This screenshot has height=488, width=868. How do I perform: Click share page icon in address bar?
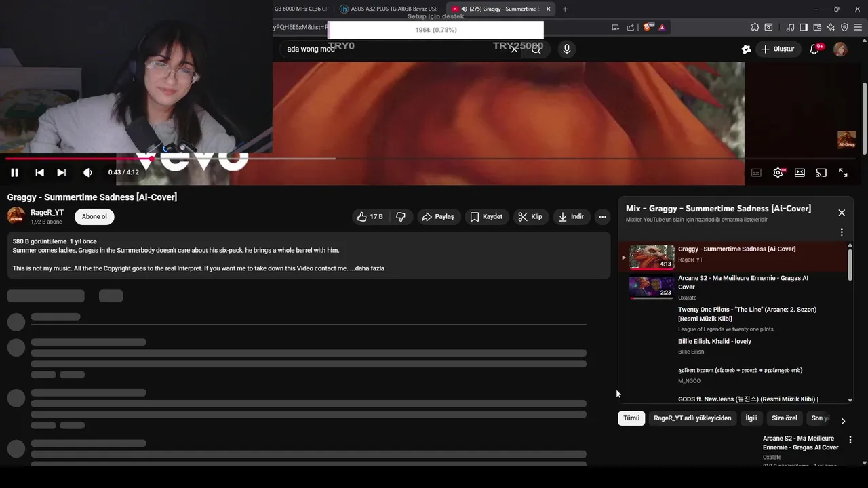click(631, 27)
